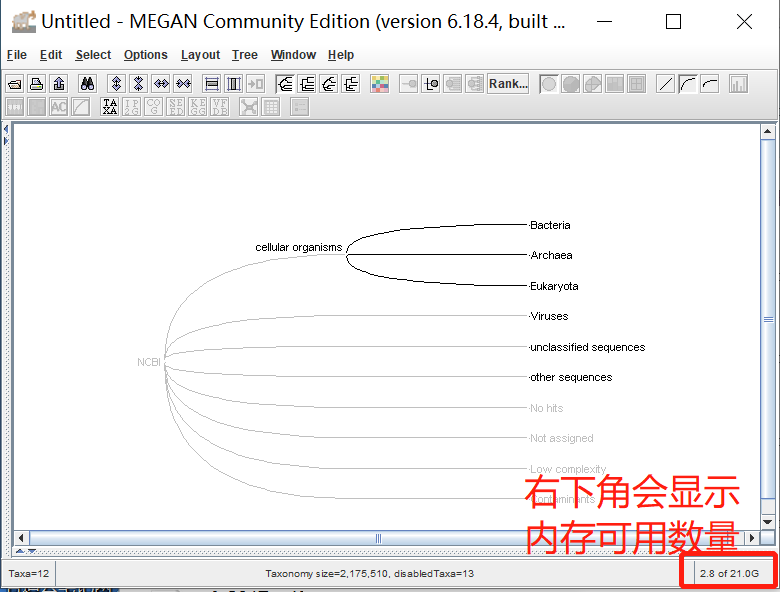Use straight line edge style
The image size is (780, 592).
(x=666, y=84)
